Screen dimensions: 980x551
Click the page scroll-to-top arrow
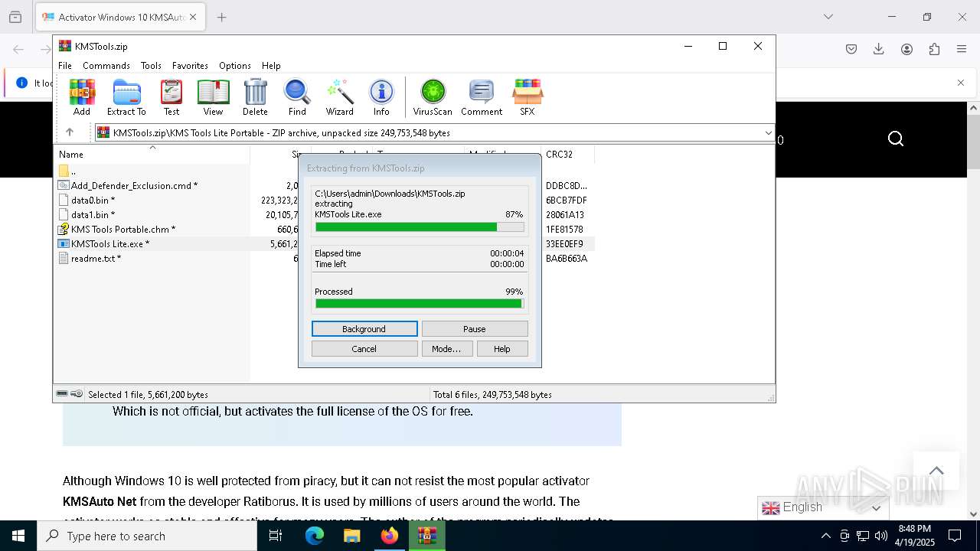click(x=936, y=471)
